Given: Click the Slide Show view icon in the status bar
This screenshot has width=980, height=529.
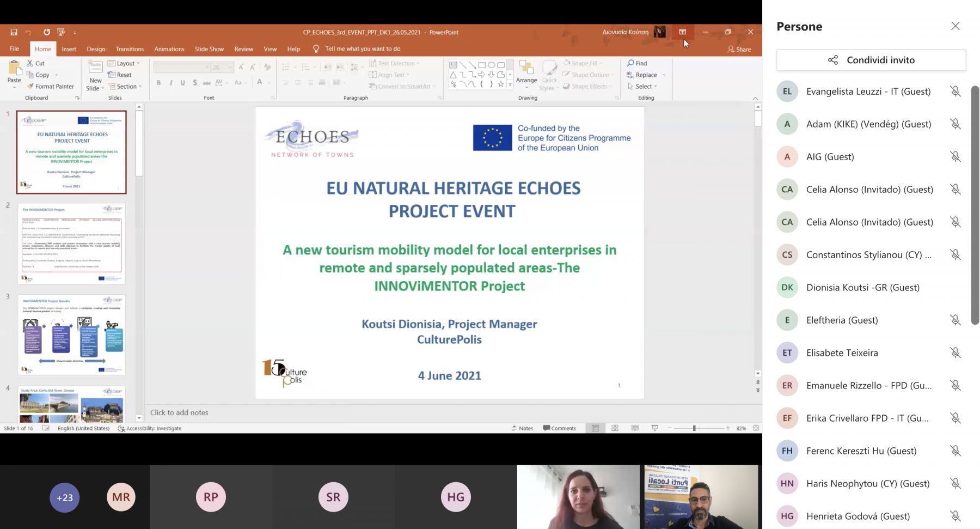Looking at the screenshot, I should (654, 428).
